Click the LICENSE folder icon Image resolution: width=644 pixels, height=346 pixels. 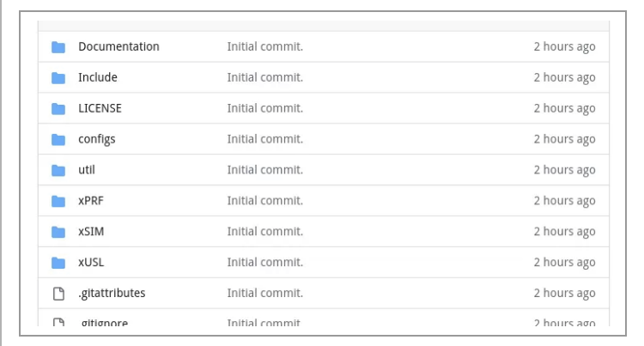[x=58, y=108]
